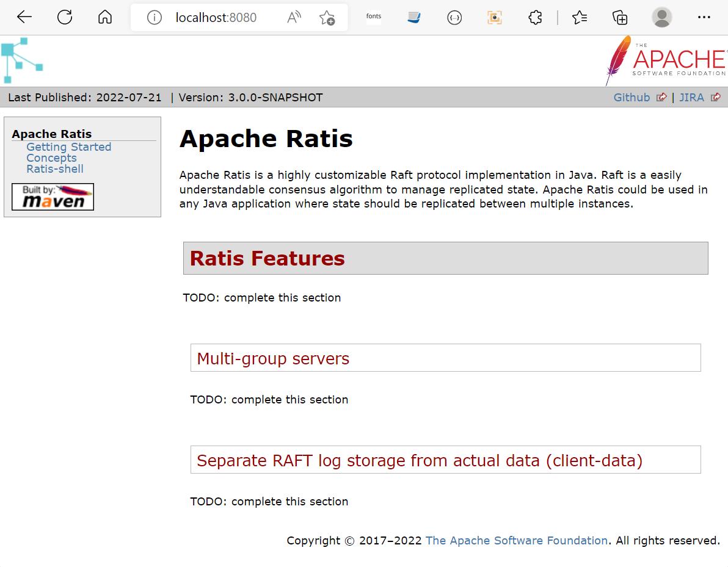The image size is (728, 567).
Task: Open the browser Settings and more menu
Action: click(704, 18)
